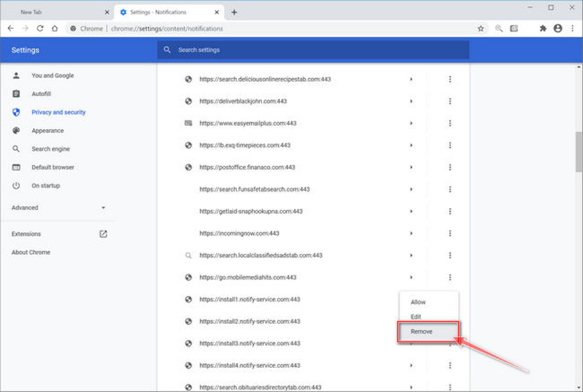Open more actions for deliverblackjohn.com
The image size is (583, 392).
tap(450, 101)
